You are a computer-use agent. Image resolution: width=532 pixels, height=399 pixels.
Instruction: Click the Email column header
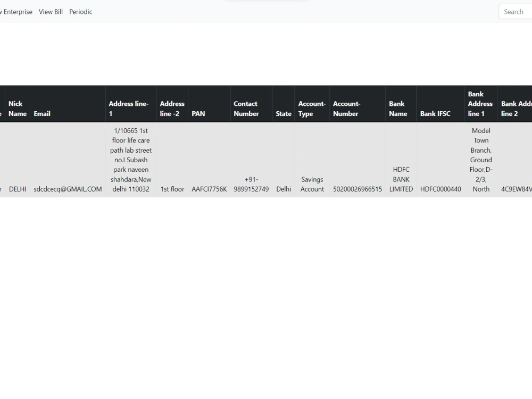[42, 113]
